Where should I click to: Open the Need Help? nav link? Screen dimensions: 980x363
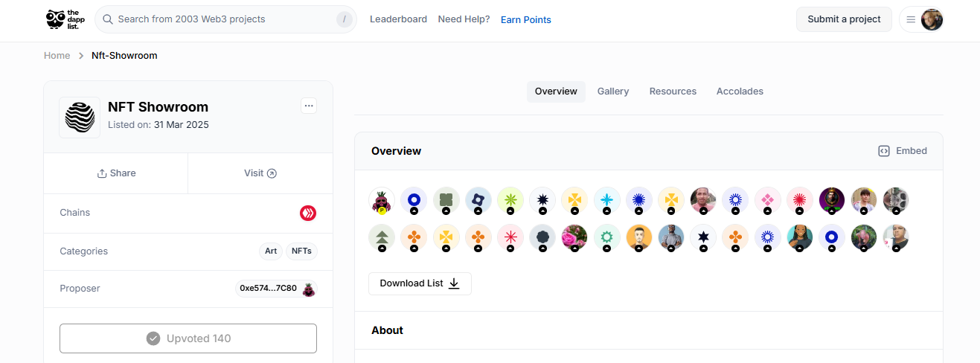point(464,19)
